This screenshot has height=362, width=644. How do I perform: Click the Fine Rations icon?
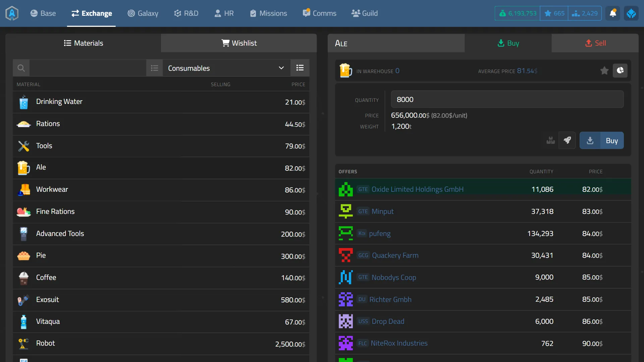pos(23,212)
